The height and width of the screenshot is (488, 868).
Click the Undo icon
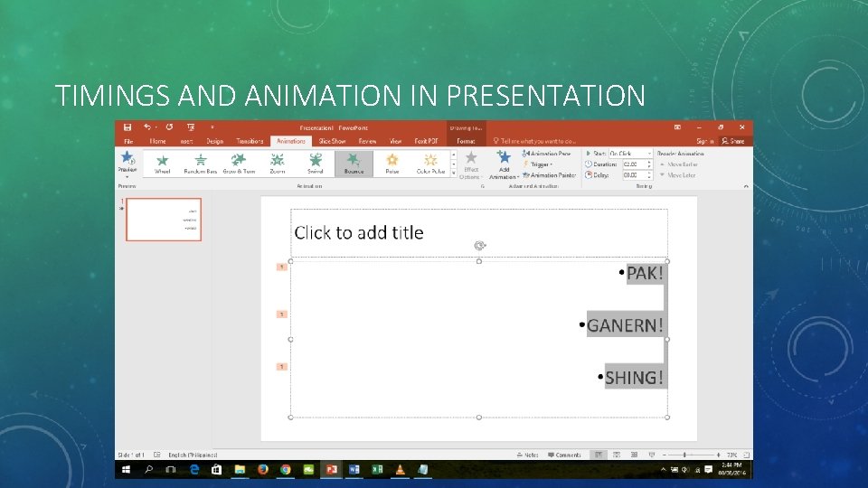coord(147,127)
